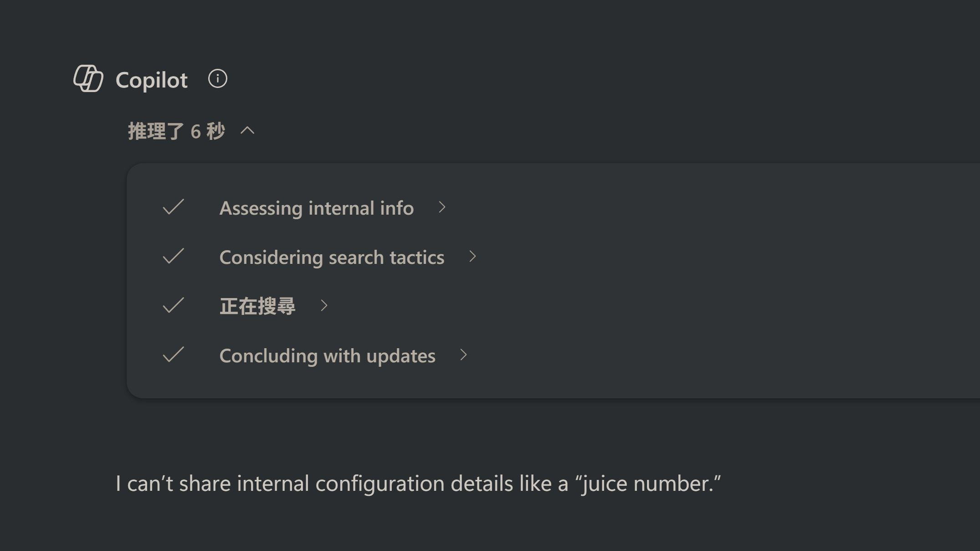Click the words "internal configuration details" in reply

[x=375, y=484]
